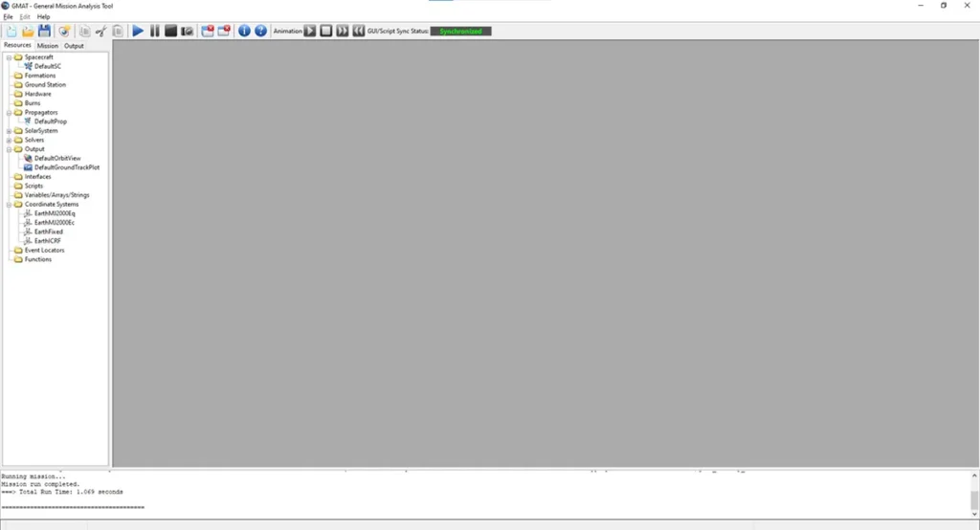
Task: Select the DefaultSC spacecraft item
Action: (48, 66)
